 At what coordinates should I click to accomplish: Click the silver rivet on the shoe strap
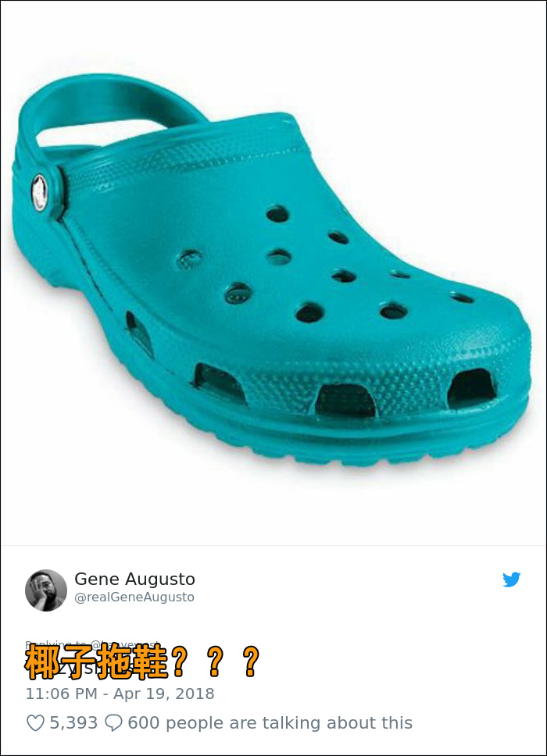[x=40, y=193]
